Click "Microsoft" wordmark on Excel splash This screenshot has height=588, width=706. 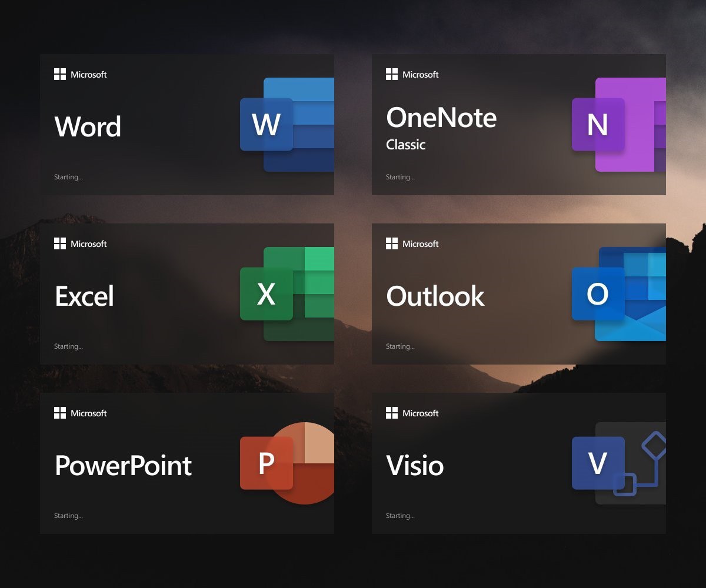tap(89, 244)
